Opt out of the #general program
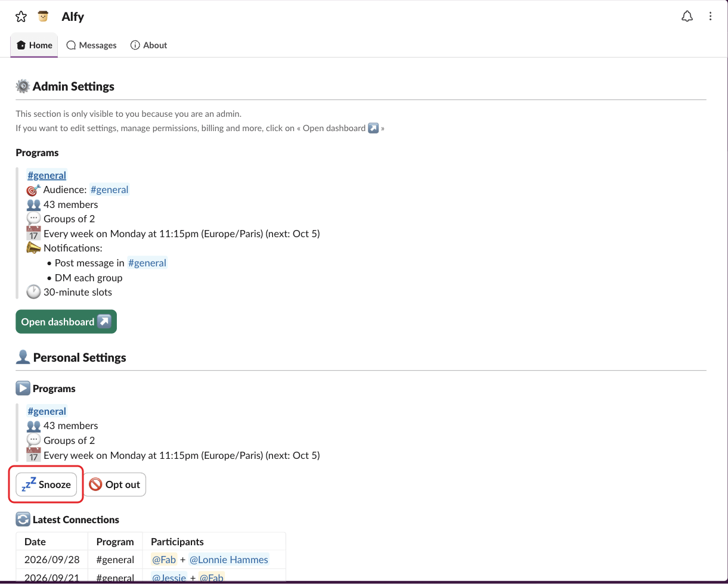Screen dimensions: 728x584 click(114, 484)
